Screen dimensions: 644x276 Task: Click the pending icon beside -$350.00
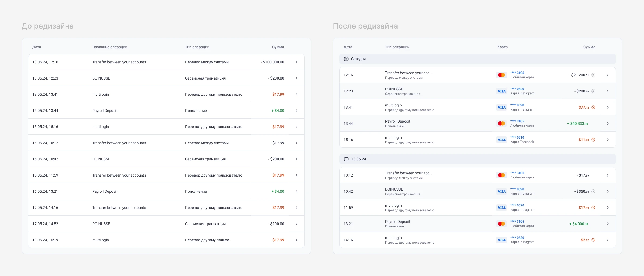593,191
